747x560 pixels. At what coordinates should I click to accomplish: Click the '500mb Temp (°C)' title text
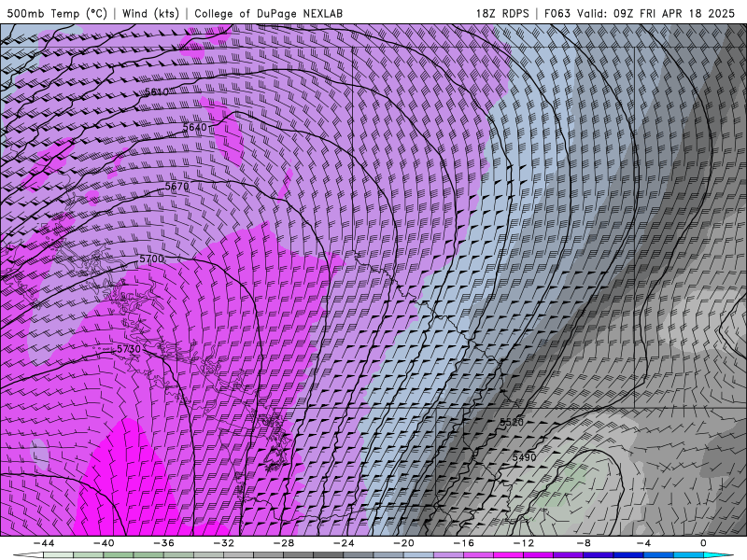(x=57, y=13)
